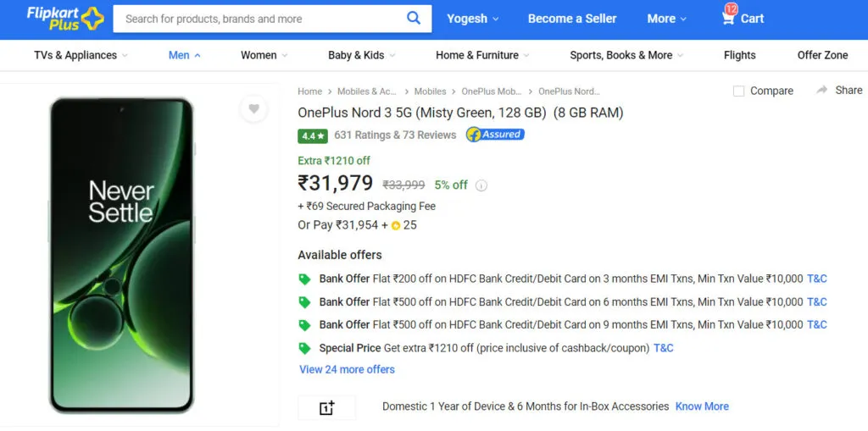Click green tag icon for Special Price offer
The width and height of the screenshot is (868, 431).
pyautogui.click(x=304, y=349)
